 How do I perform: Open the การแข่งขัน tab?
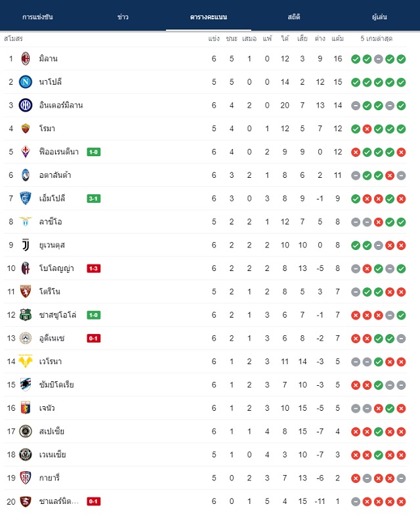click(x=37, y=16)
